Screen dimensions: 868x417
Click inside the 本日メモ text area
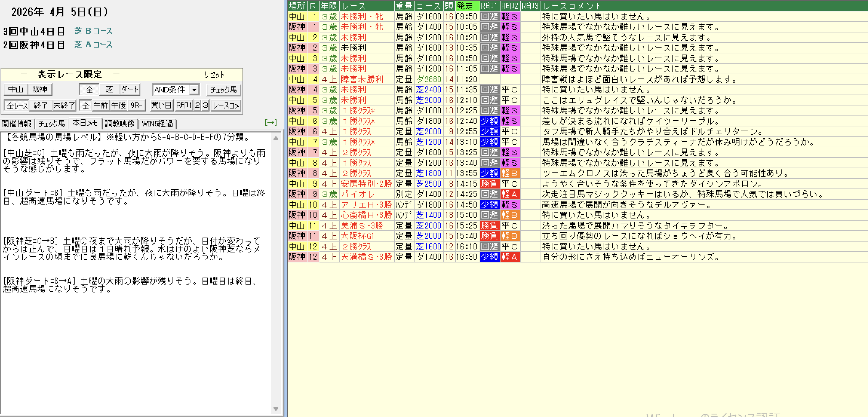pyautogui.click(x=136, y=339)
